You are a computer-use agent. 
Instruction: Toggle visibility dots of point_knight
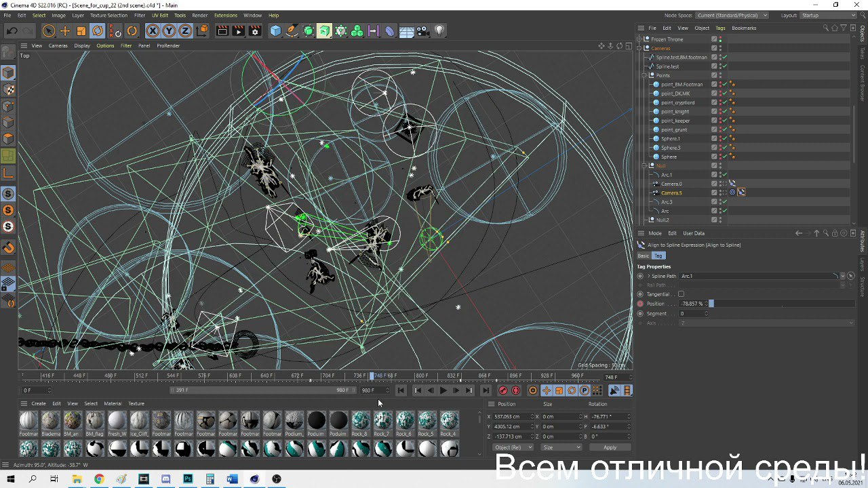pos(720,111)
